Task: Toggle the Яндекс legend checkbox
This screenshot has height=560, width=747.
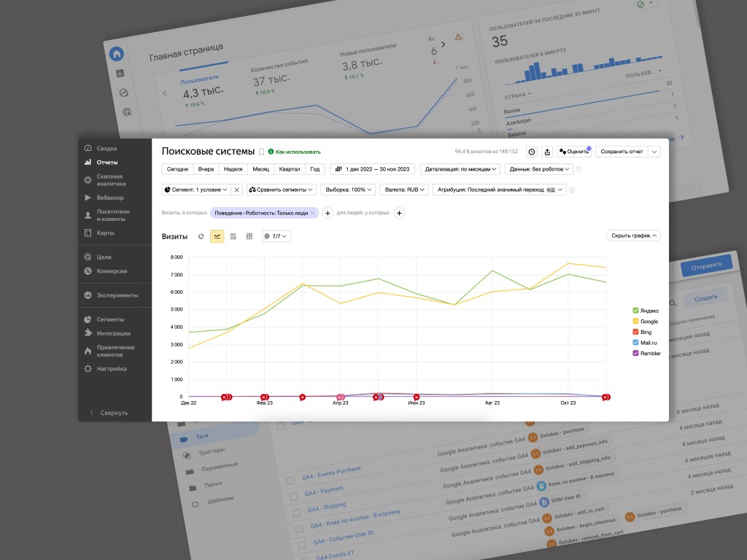Action: click(x=635, y=311)
